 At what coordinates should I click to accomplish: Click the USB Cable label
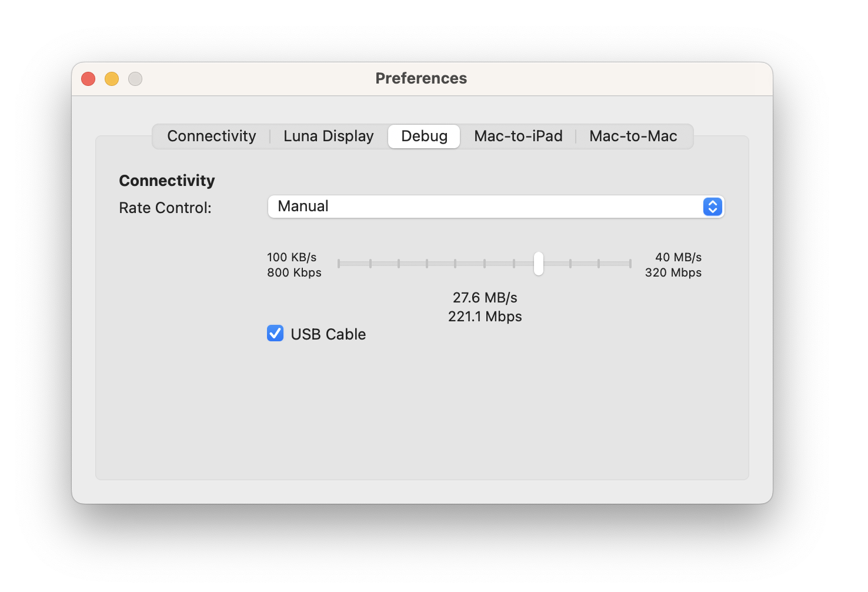point(328,334)
